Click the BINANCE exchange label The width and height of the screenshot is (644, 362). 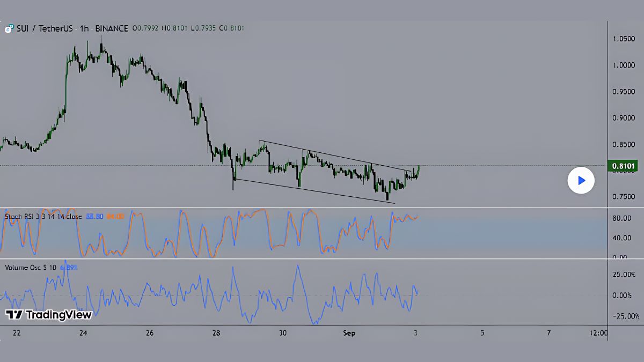coord(111,28)
